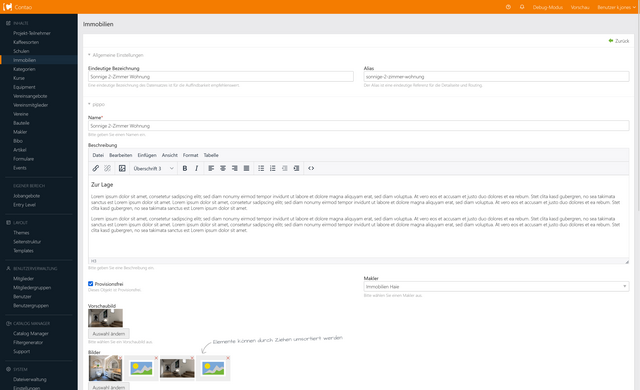The image size is (640, 390).
Task: Open the Datei editor menu
Action: 98,155
